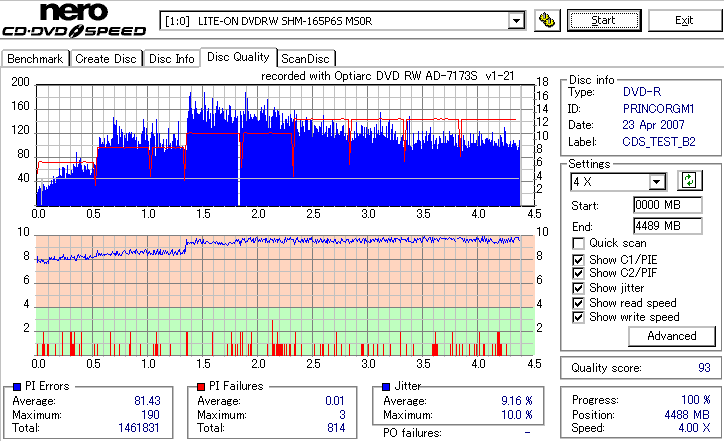Uncheck Show write speed
The width and height of the screenshot is (724, 441).
click(x=578, y=317)
